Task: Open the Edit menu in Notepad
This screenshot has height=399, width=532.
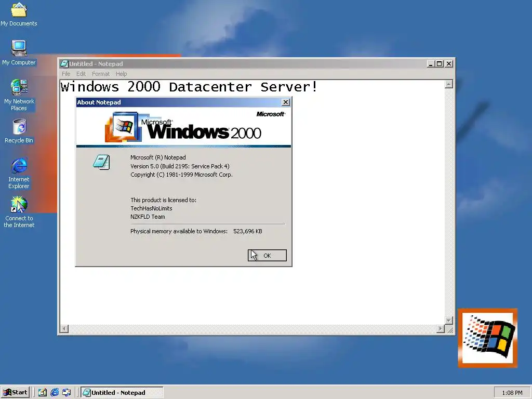Action: [81, 74]
